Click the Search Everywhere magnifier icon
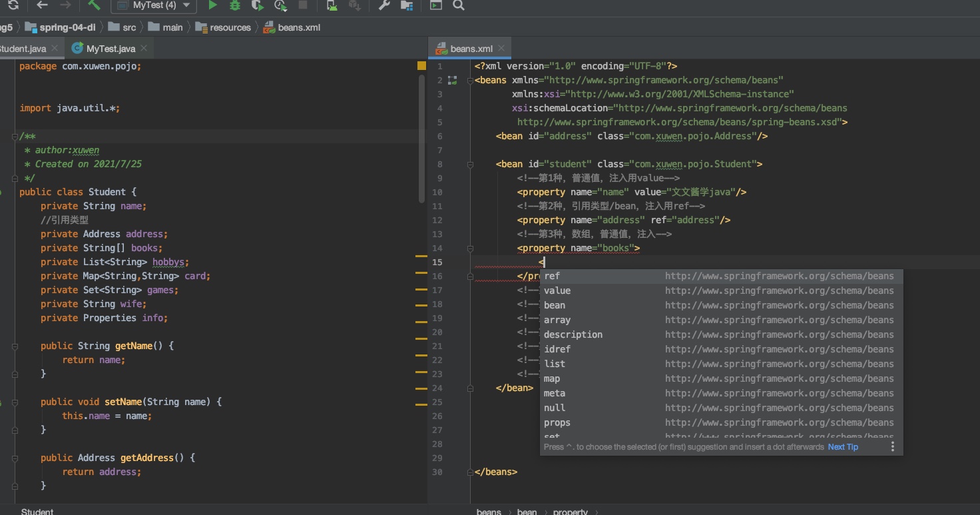Screen dimensions: 980x515 tap(458, 5)
